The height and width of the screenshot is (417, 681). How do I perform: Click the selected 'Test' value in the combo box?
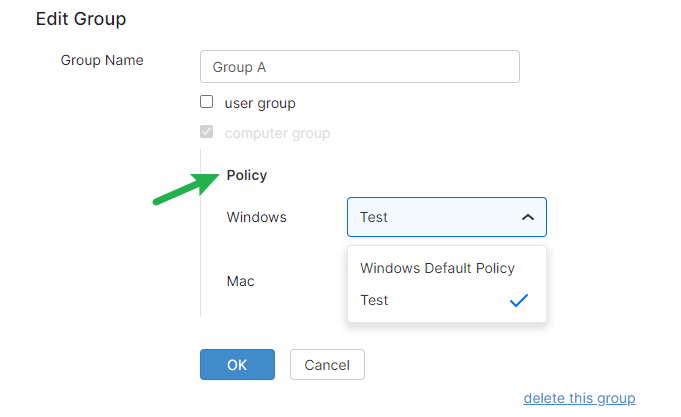pos(374,217)
